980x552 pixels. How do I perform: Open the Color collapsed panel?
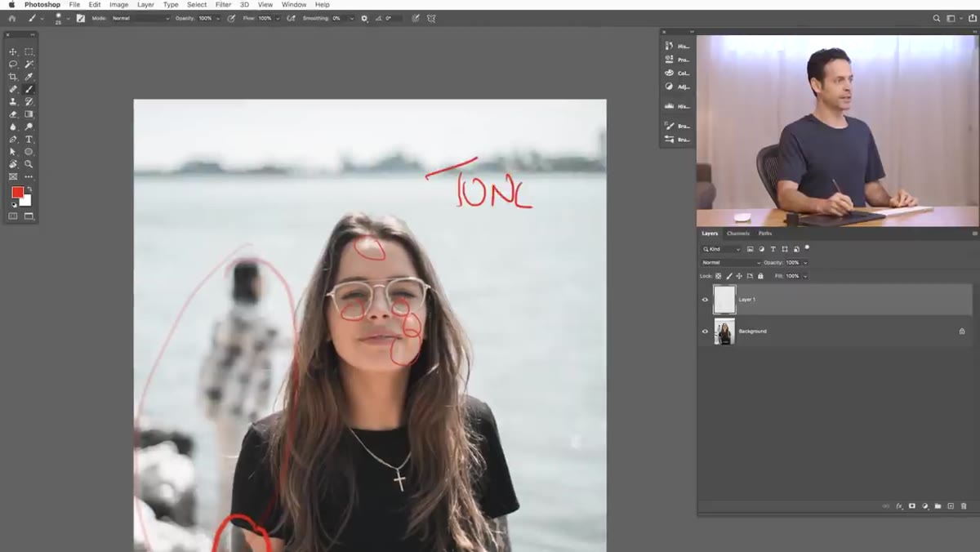[677, 73]
